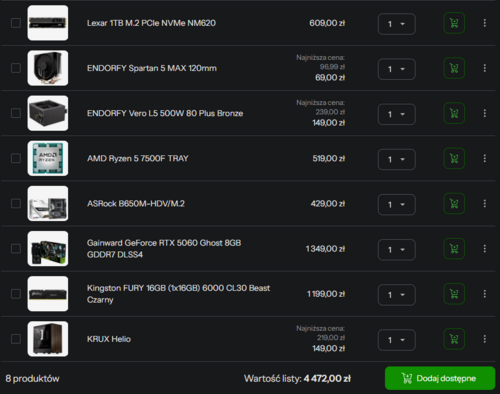Click the Wartość listy 4 472,00 zł total
This screenshot has height=394, width=500.
point(297,379)
